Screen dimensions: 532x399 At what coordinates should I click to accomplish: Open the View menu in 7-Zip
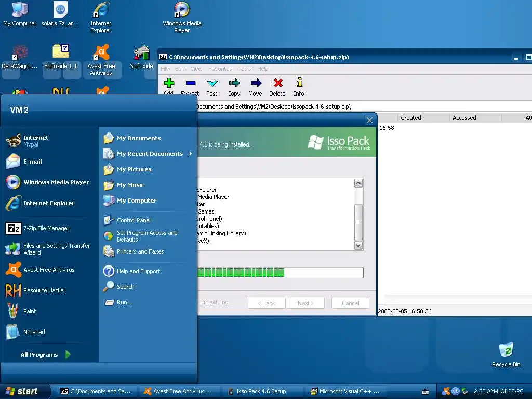point(196,69)
